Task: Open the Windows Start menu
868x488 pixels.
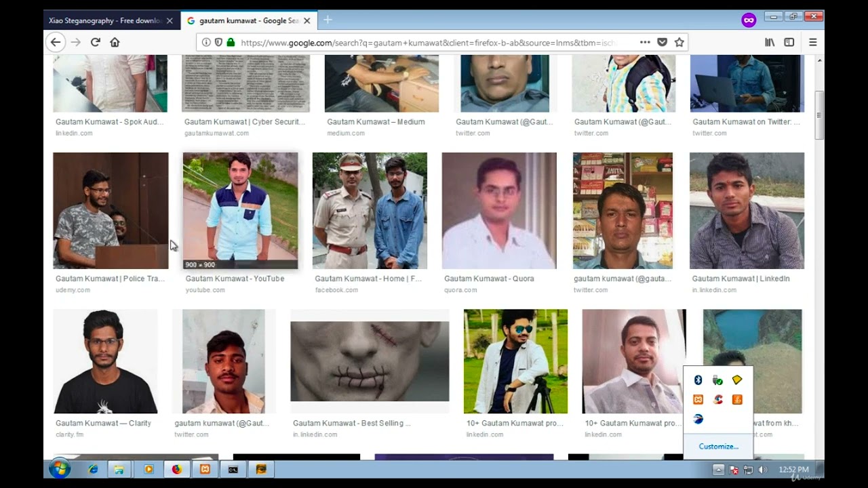Action: (60, 469)
